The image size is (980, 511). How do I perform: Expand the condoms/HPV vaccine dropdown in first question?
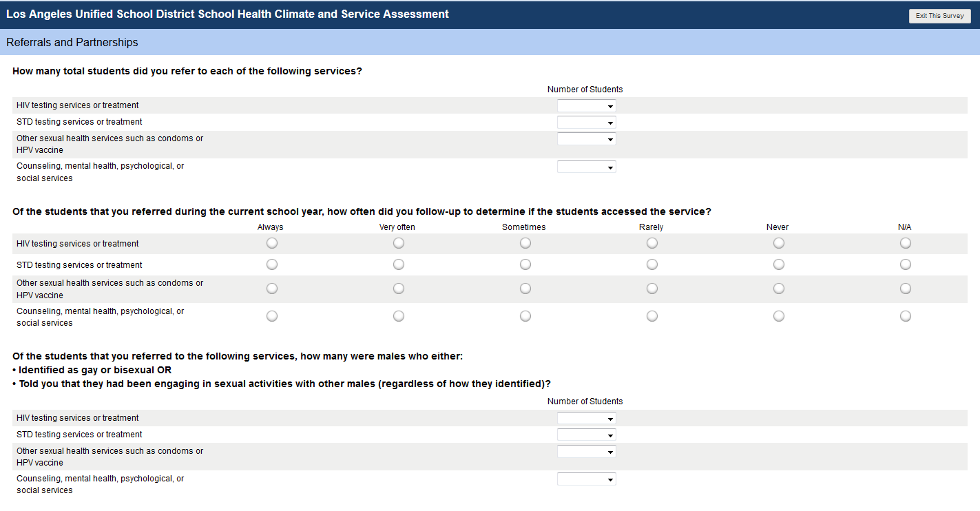click(x=586, y=139)
